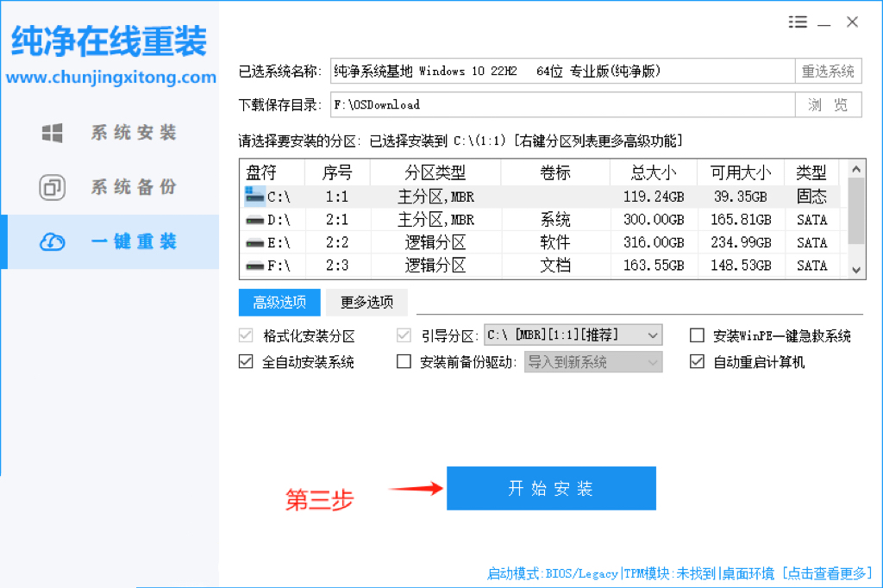
Task: Open the www.chunjingxitong.com link
Action: pyautogui.click(x=111, y=77)
